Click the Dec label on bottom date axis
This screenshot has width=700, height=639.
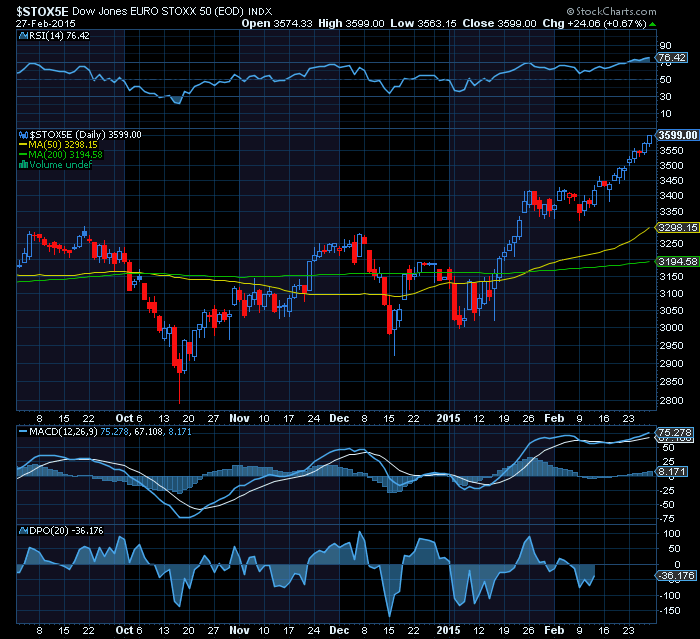click(339, 630)
